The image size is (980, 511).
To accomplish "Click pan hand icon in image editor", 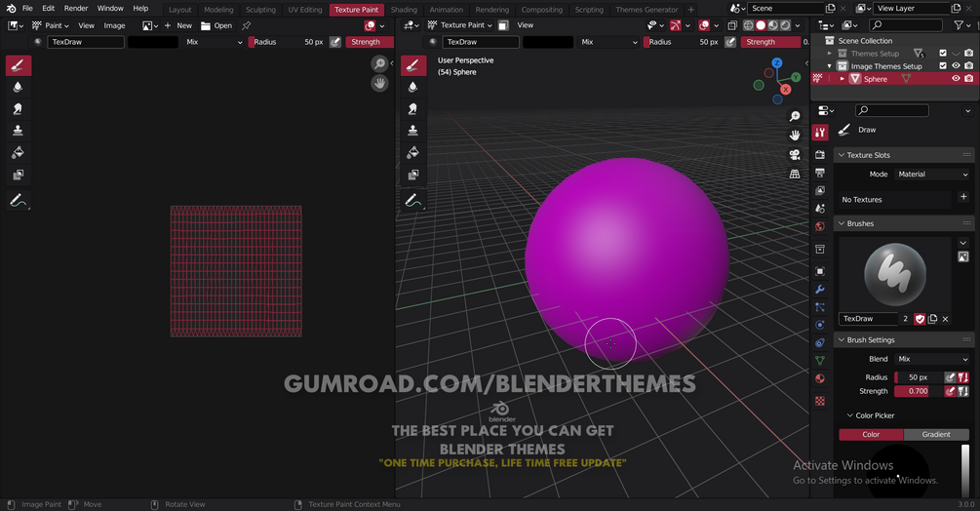I will coord(379,83).
